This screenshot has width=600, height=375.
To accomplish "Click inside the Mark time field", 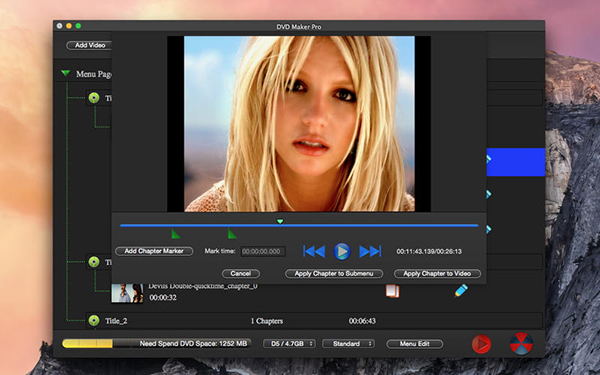I will pos(262,251).
